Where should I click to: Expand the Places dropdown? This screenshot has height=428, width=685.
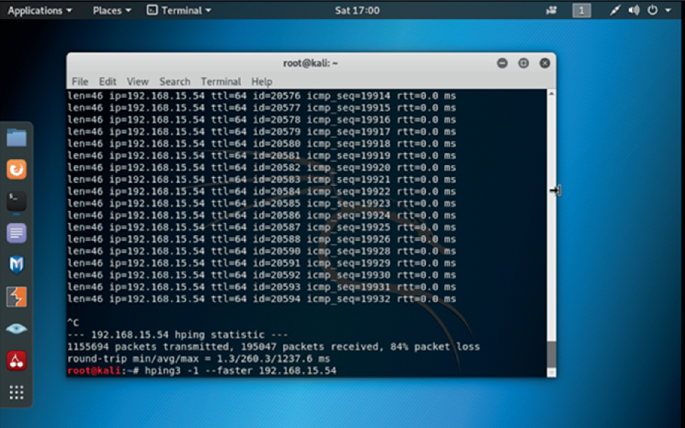pyautogui.click(x=111, y=10)
